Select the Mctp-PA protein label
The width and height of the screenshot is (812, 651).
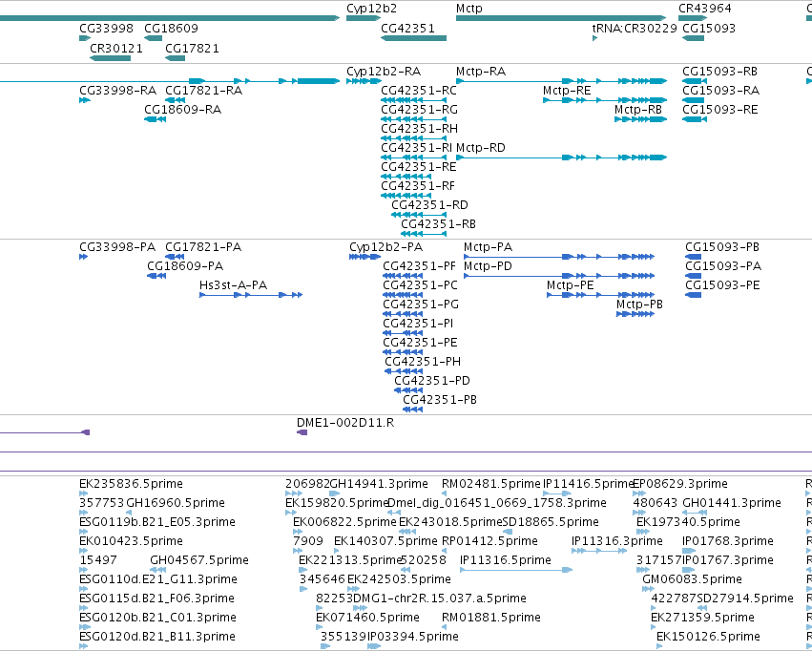[x=489, y=247]
